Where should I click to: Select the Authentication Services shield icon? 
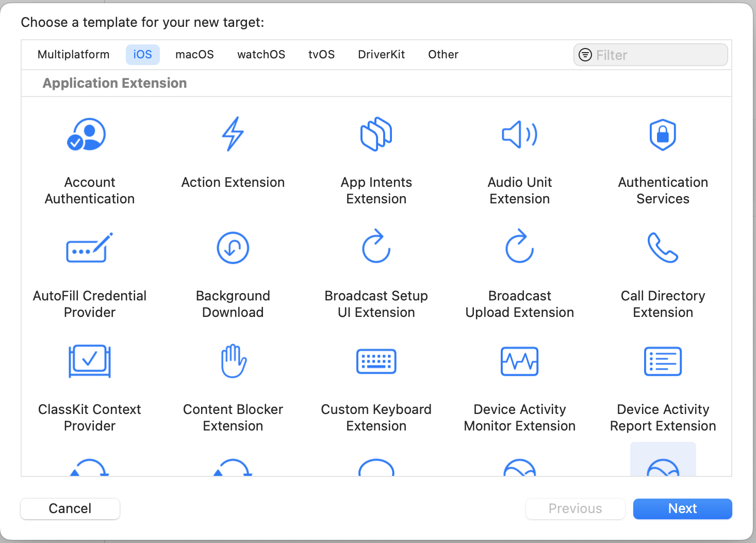663,135
